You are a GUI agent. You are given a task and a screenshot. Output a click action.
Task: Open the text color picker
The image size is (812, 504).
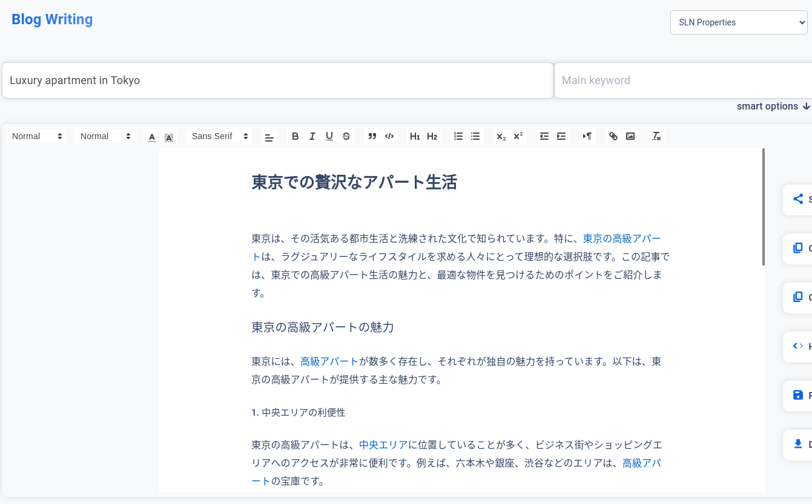pyautogui.click(x=152, y=136)
